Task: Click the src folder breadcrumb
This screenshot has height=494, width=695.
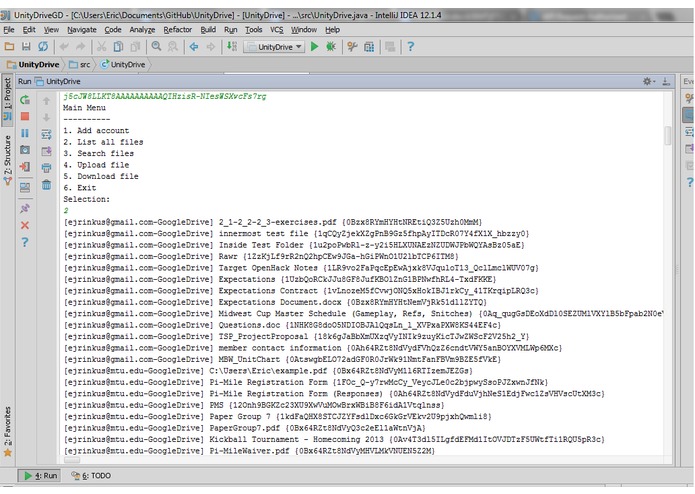Action: [x=80, y=65]
